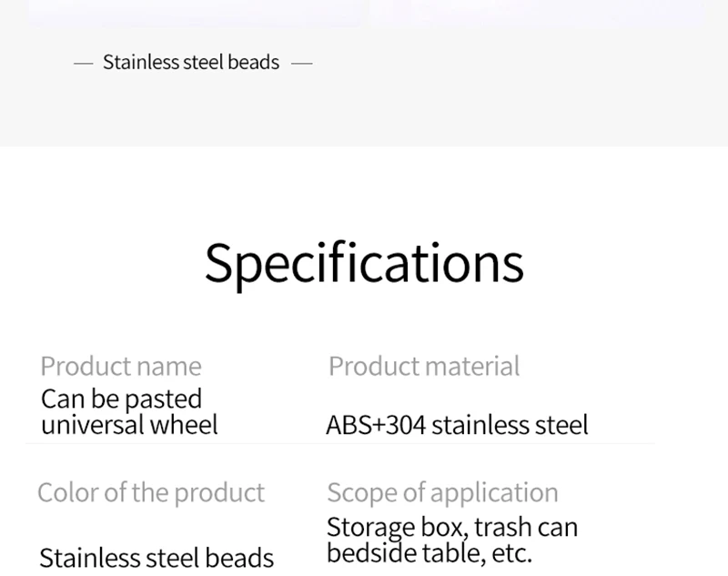Click the "Stainless steel beads" caption in banner

click(191, 63)
